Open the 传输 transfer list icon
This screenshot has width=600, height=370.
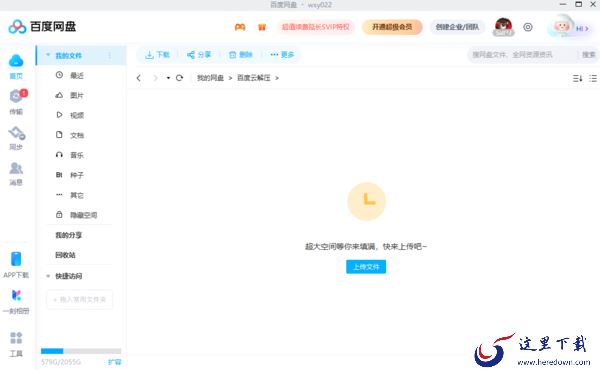[16, 96]
